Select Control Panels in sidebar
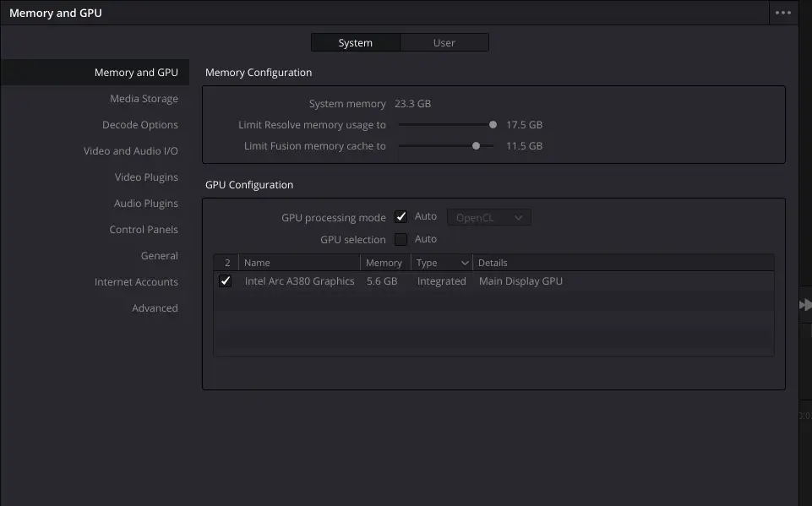This screenshot has width=812, height=506. click(144, 230)
